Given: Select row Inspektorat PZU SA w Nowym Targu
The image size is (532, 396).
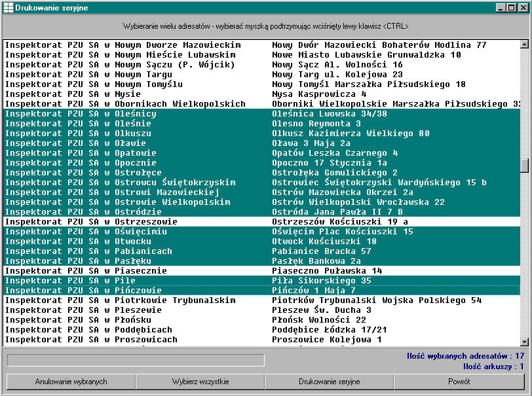Looking at the screenshot, I should tap(261, 75).
